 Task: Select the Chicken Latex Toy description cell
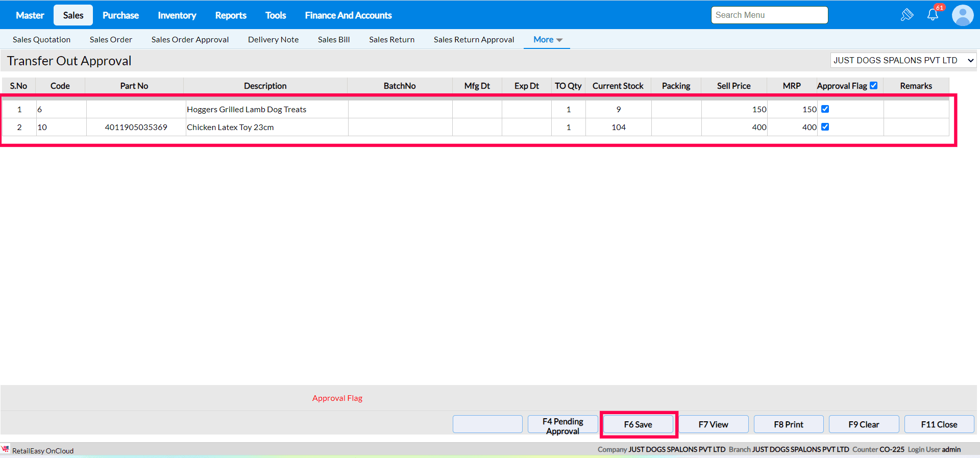tap(266, 128)
